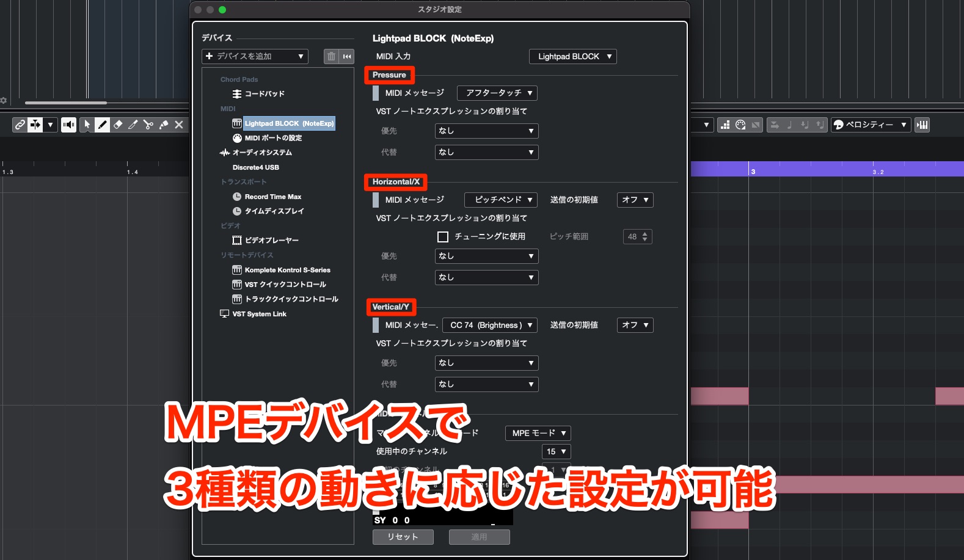The image size is (964, 560).
Task: Open the auto-scroll options arrow
Action: point(50,125)
